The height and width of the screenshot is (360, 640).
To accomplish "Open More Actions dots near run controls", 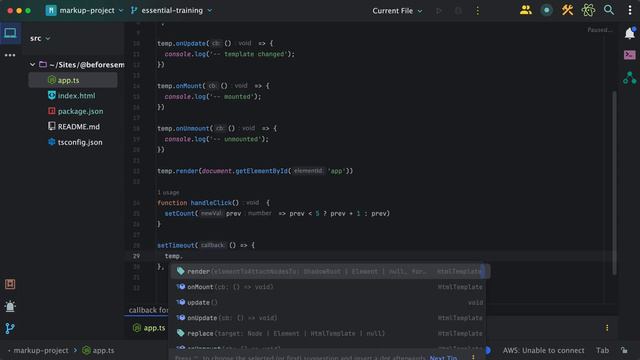I will pyautogui.click(x=478, y=11).
